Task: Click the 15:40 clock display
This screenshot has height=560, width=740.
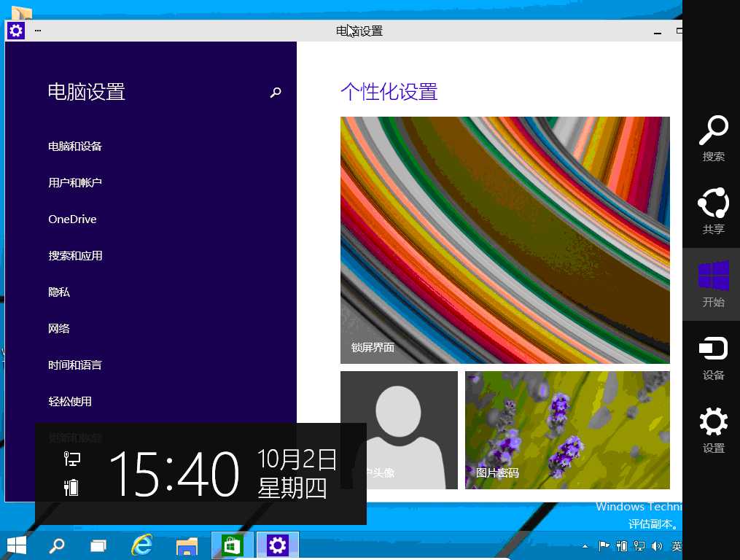Action: coord(174,473)
